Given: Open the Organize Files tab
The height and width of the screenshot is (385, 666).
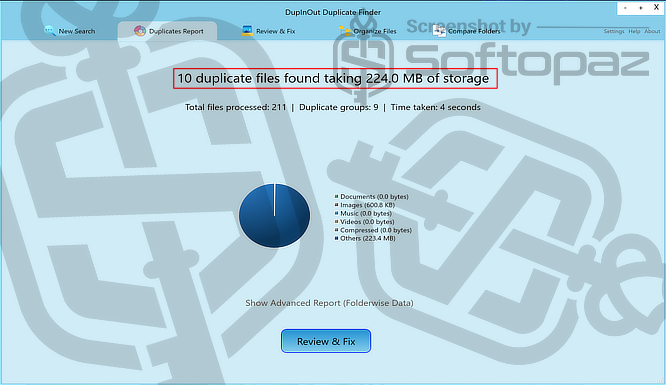Looking at the screenshot, I should tap(368, 31).
